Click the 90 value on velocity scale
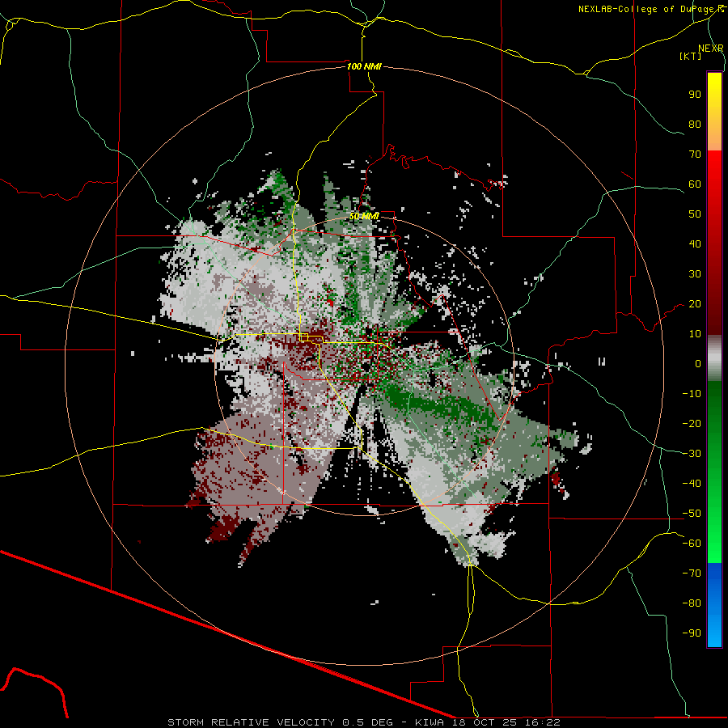The width and height of the screenshot is (728, 728). (695, 95)
